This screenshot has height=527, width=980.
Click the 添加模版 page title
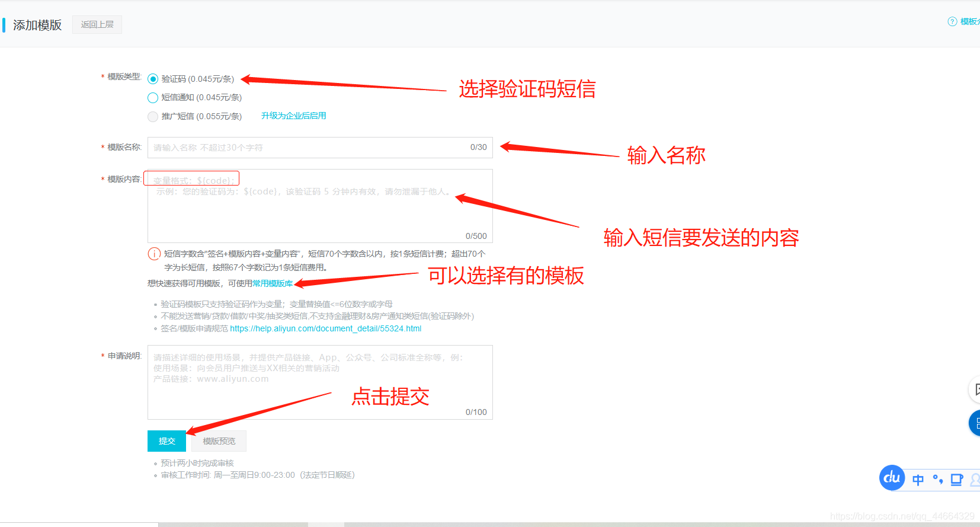(x=37, y=25)
